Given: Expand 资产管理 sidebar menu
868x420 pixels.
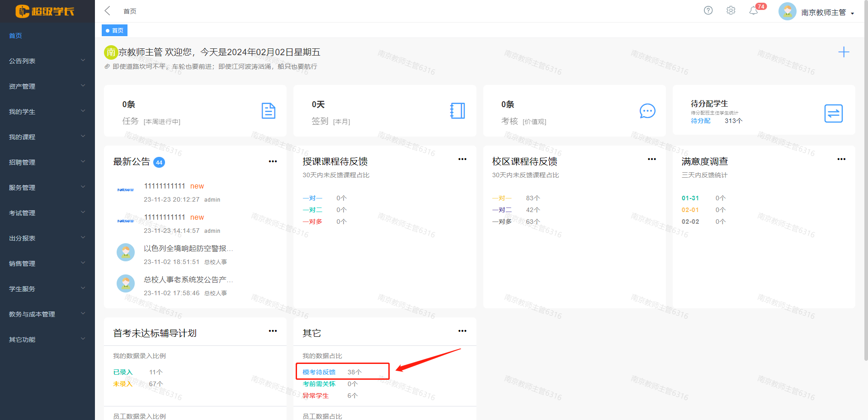Looking at the screenshot, I should (47, 86).
